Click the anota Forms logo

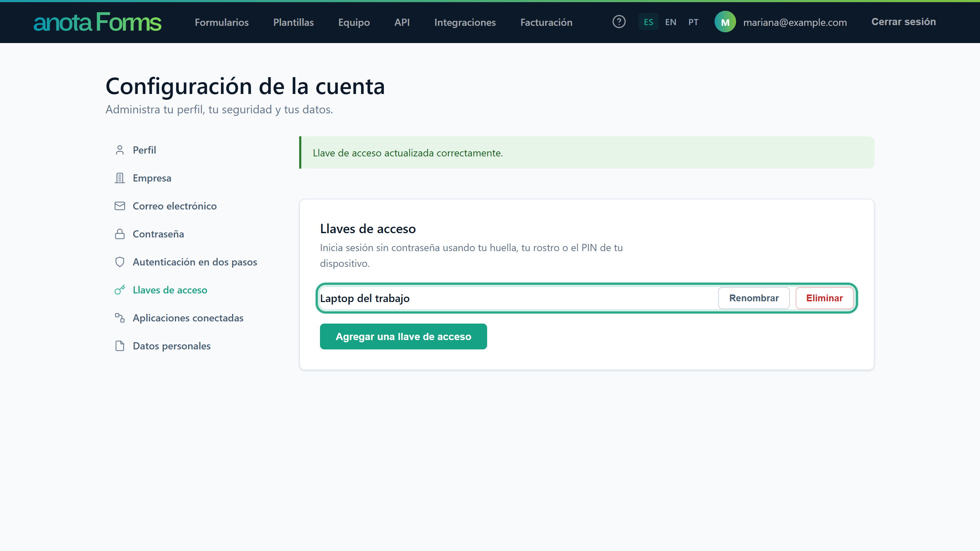point(98,22)
